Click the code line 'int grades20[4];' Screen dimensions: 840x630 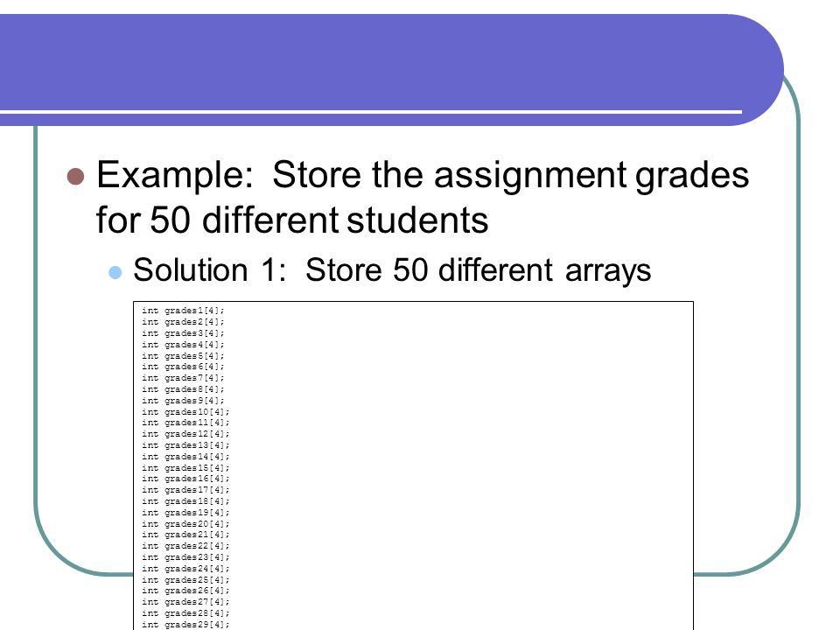click(185, 523)
